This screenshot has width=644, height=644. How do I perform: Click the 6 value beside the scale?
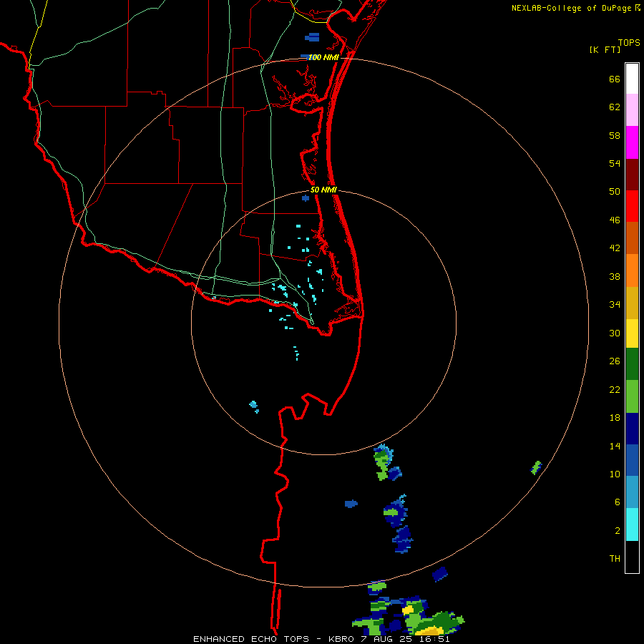pyautogui.click(x=617, y=502)
